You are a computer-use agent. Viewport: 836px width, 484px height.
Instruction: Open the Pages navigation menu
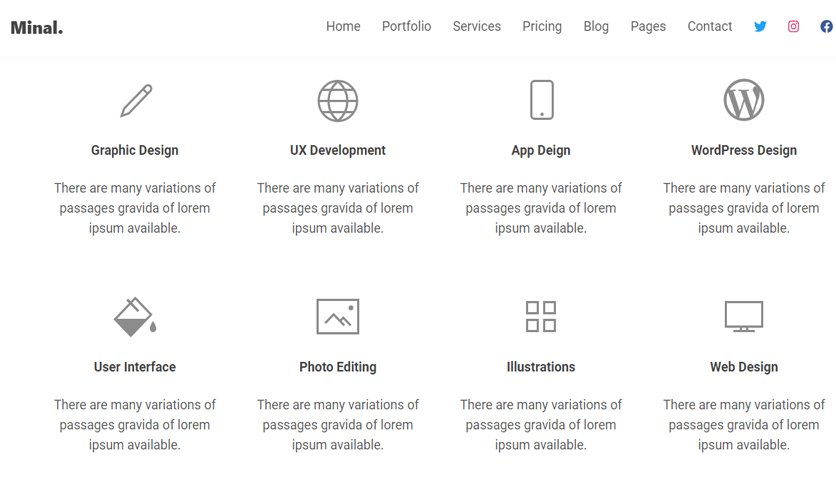pos(648,27)
